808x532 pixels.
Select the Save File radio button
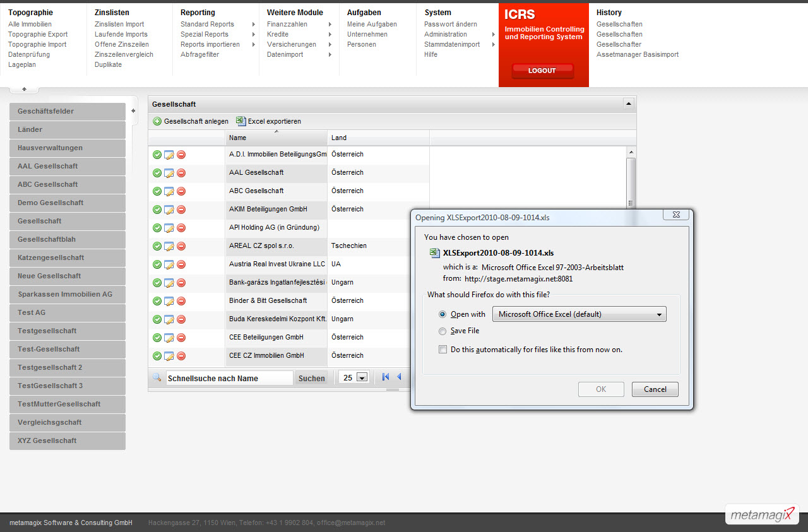click(442, 331)
